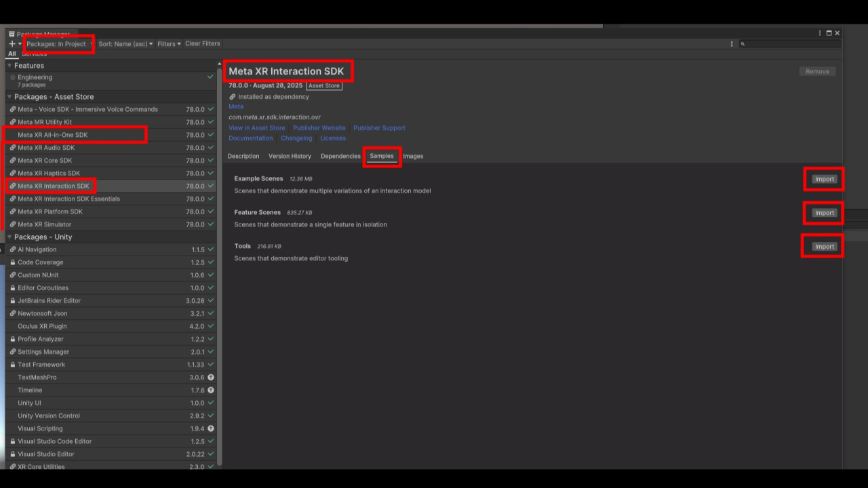Select Meta XR Audio SDK package
The width and height of the screenshot is (868, 488).
[x=111, y=148]
